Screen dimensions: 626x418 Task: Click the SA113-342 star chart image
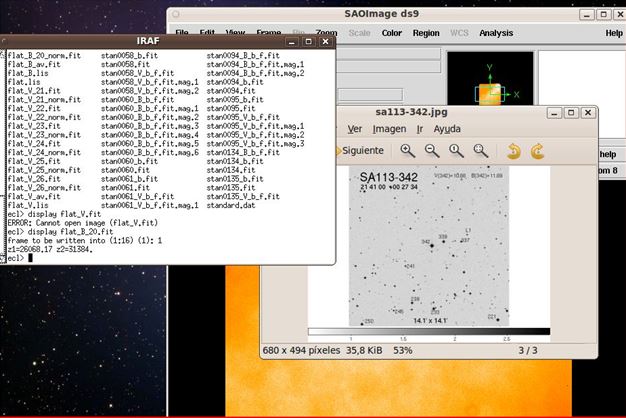coord(430,248)
